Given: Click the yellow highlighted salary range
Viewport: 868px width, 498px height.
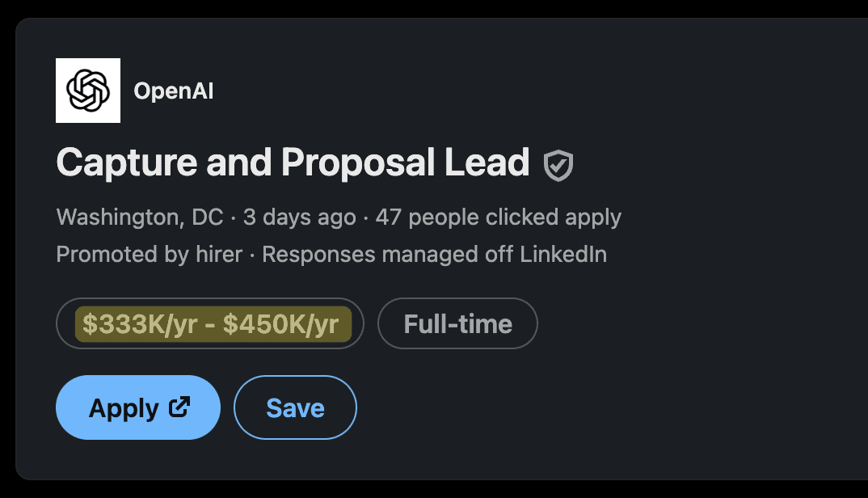Looking at the screenshot, I should (x=210, y=323).
